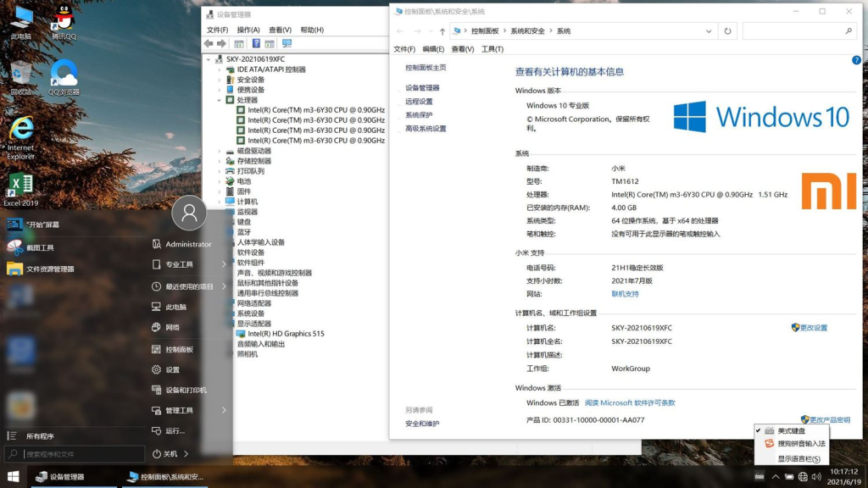Viewport: 868px width, 488px height.
Task: Click the taskbar clock 10:17:12
Action: [x=843, y=472]
